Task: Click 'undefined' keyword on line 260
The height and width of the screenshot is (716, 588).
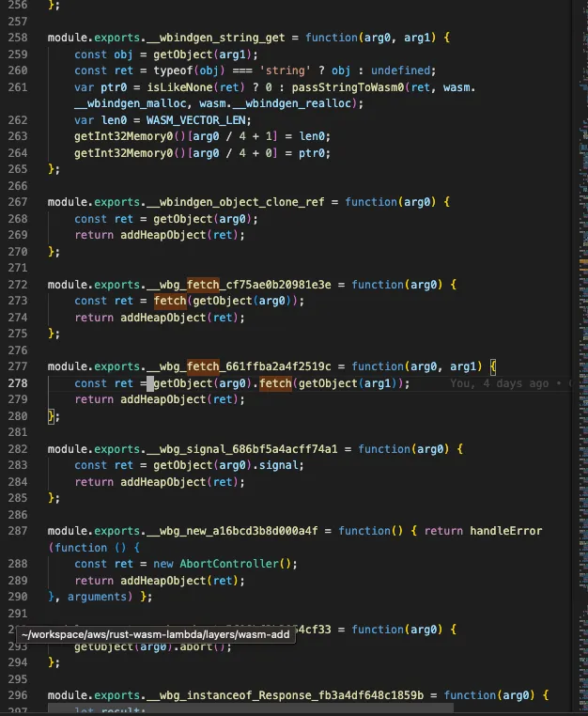Action: [x=400, y=70]
